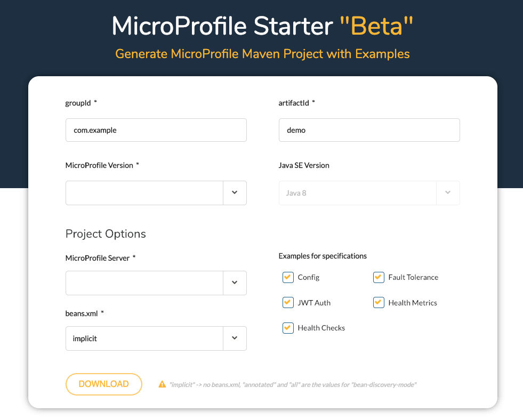
Task: Click the Fault Tolerance label text
Action: pyautogui.click(x=413, y=277)
